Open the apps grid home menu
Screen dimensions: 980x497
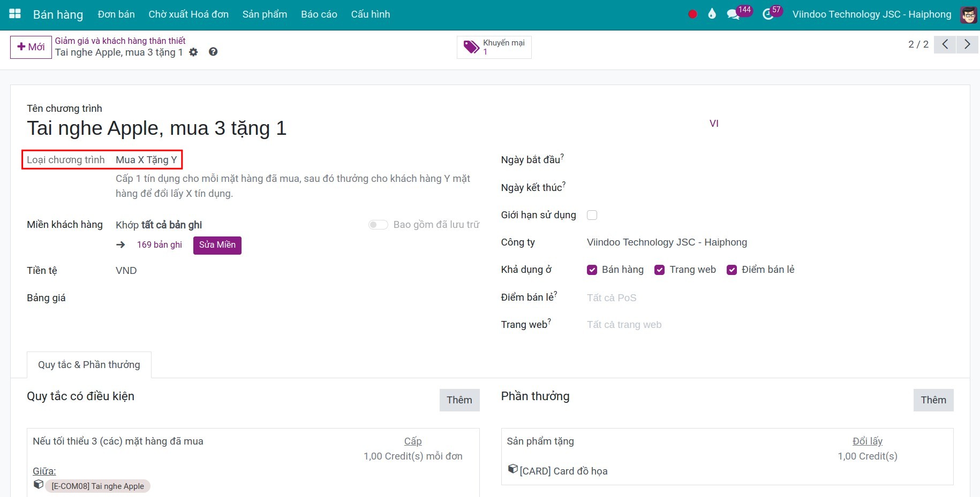pyautogui.click(x=15, y=14)
